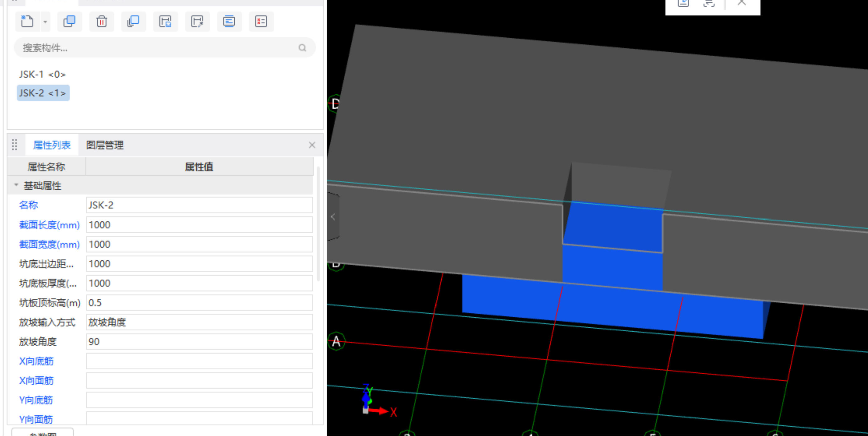The height and width of the screenshot is (436, 868).
Task: Edit the 截面长度(mm) value field
Action: (199, 225)
